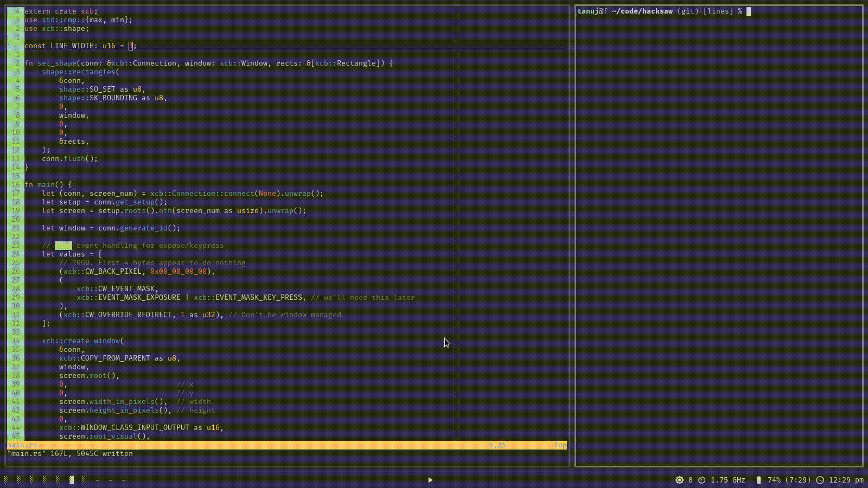Click the brightness value '8' in status bar
Screen dimensions: 868x488
pos(691,480)
